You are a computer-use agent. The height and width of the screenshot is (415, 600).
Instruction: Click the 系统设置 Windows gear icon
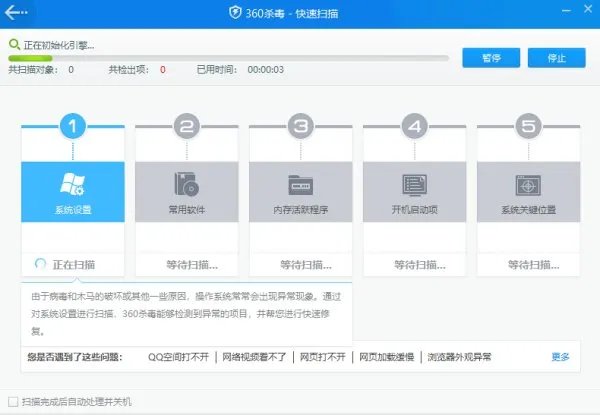pos(73,184)
